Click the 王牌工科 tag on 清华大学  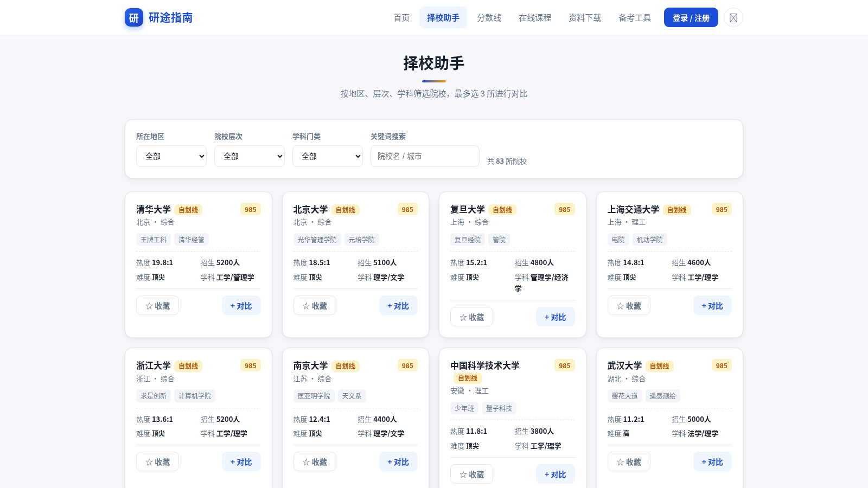154,240
